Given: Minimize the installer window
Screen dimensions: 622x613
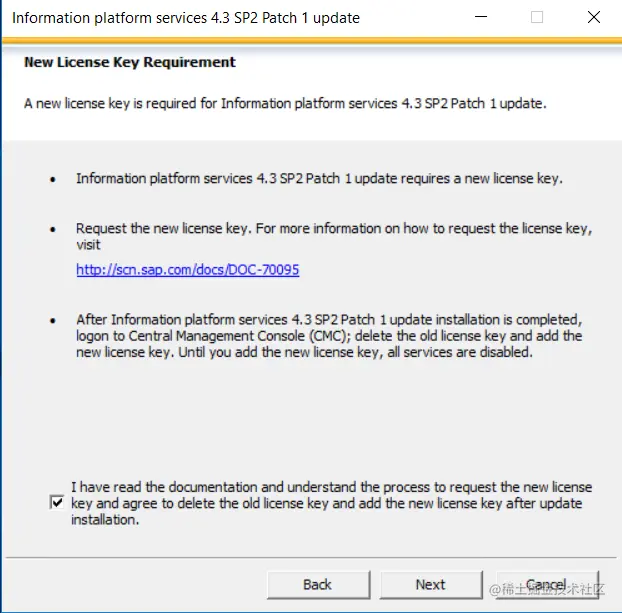Looking at the screenshot, I should pos(481,17).
